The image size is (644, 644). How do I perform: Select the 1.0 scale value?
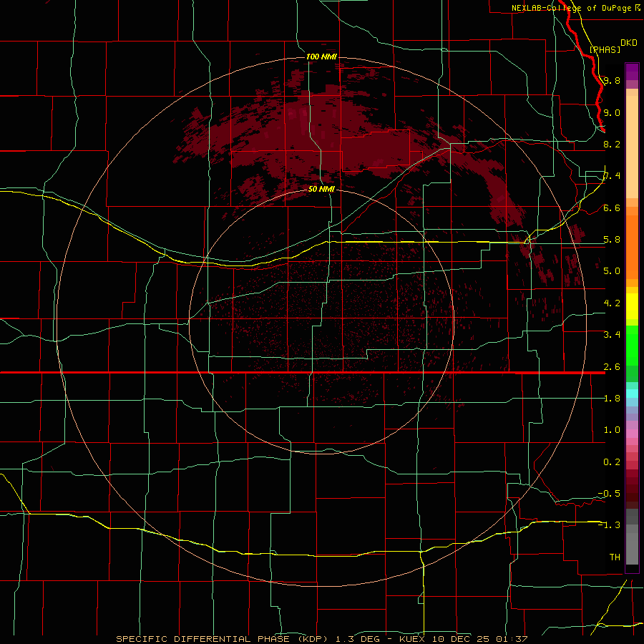612,430
